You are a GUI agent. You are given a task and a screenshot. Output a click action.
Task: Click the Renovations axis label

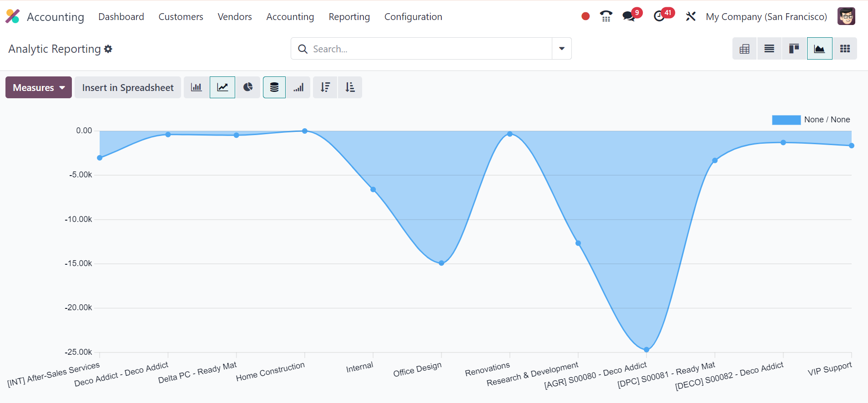click(x=488, y=369)
